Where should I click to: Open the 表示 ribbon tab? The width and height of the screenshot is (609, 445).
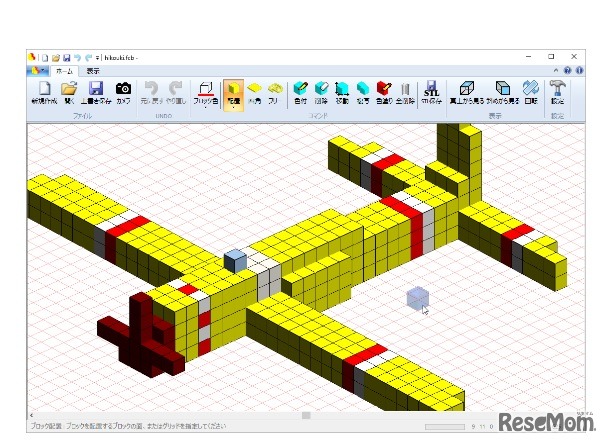pyautogui.click(x=93, y=71)
